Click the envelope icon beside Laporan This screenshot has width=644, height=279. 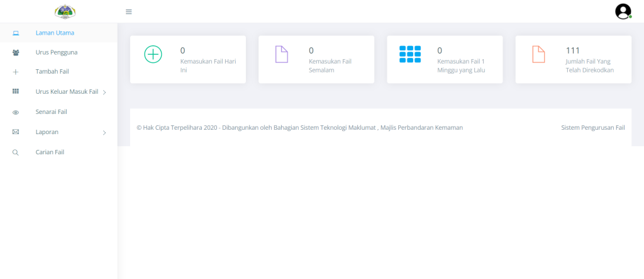[16, 132]
